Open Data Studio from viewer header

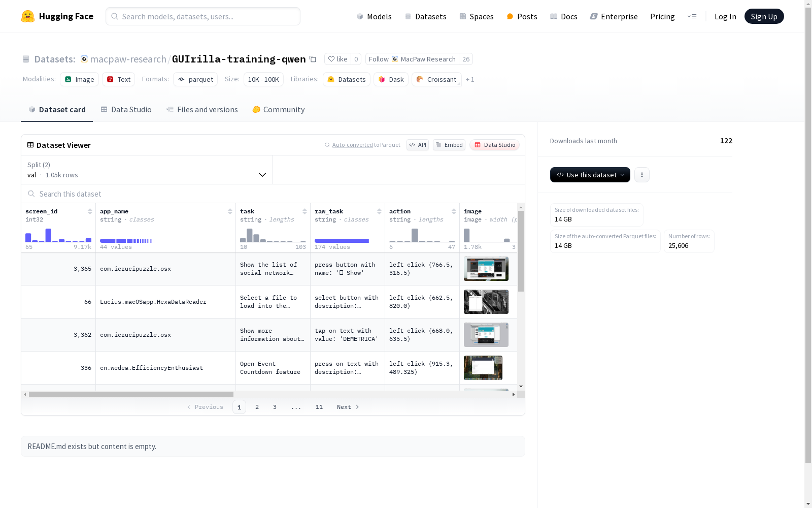pos(494,145)
